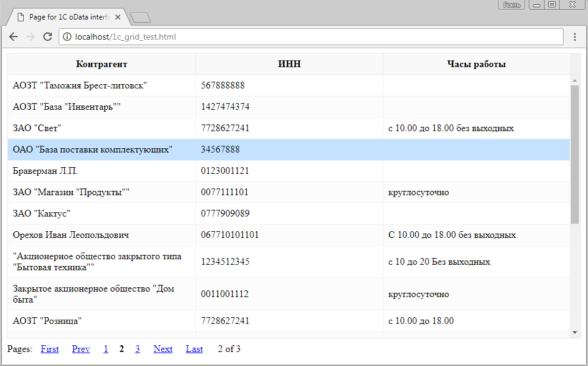Jump to page 1 link
Image resolution: width=588 pixels, height=366 pixels.
(x=106, y=349)
